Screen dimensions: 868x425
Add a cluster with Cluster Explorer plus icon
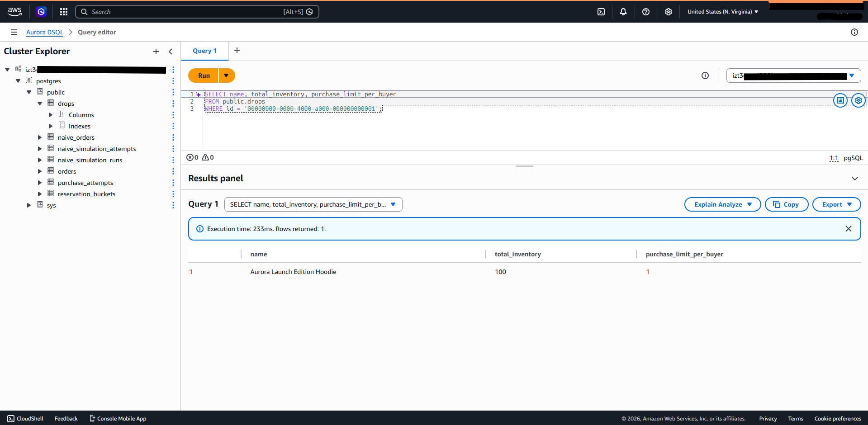click(x=156, y=52)
